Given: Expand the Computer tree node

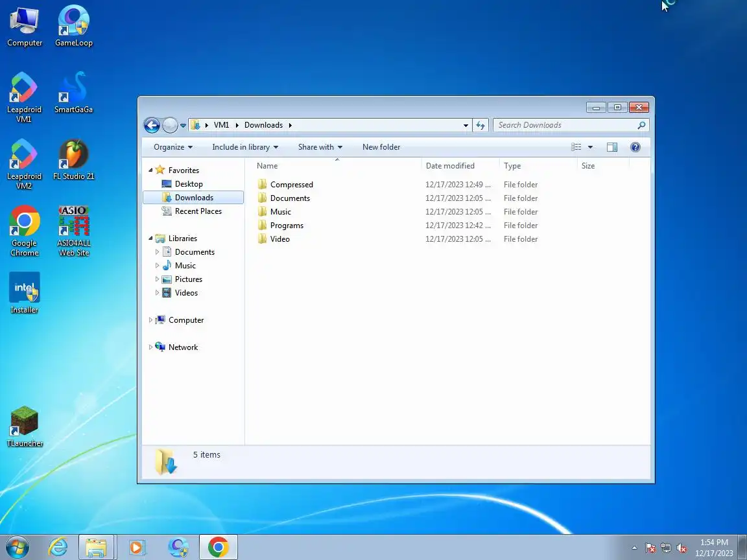Looking at the screenshot, I should [x=150, y=320].
